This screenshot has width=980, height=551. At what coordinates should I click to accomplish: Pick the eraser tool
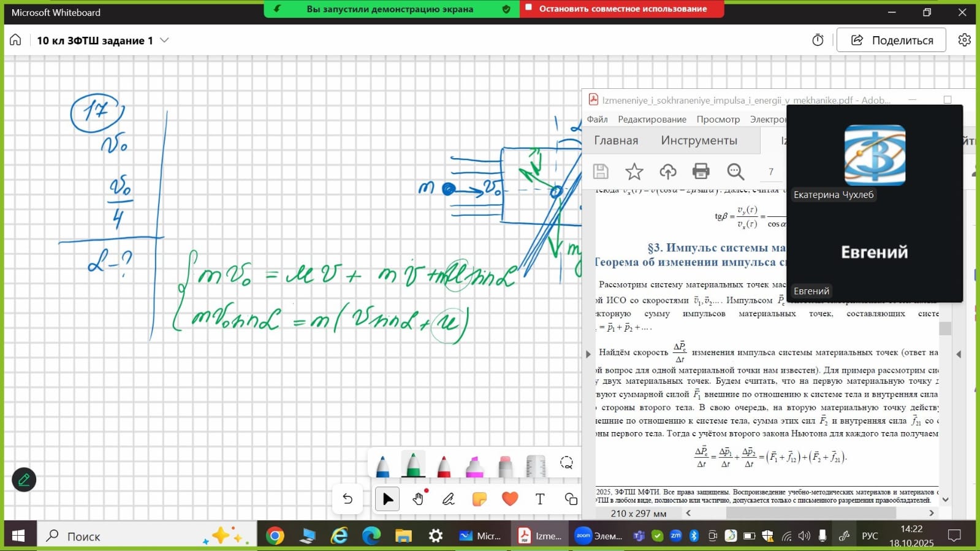click(505, 466)
